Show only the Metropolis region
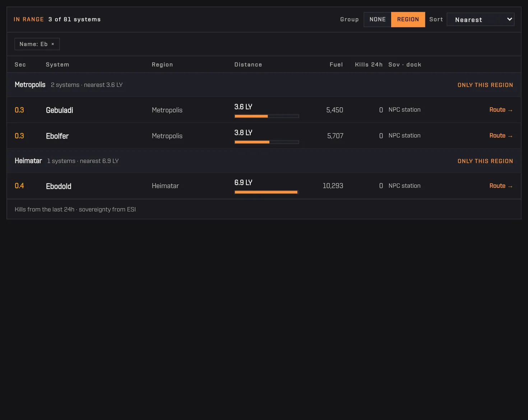The width and height of the screenshot is (528, 420). (485, 85)
